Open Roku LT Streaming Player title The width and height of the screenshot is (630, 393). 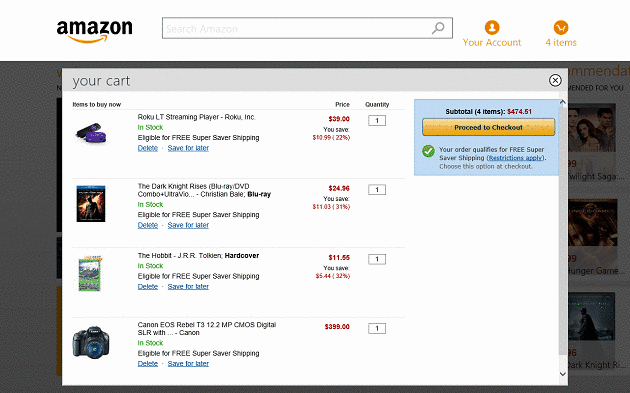(196, 117)
